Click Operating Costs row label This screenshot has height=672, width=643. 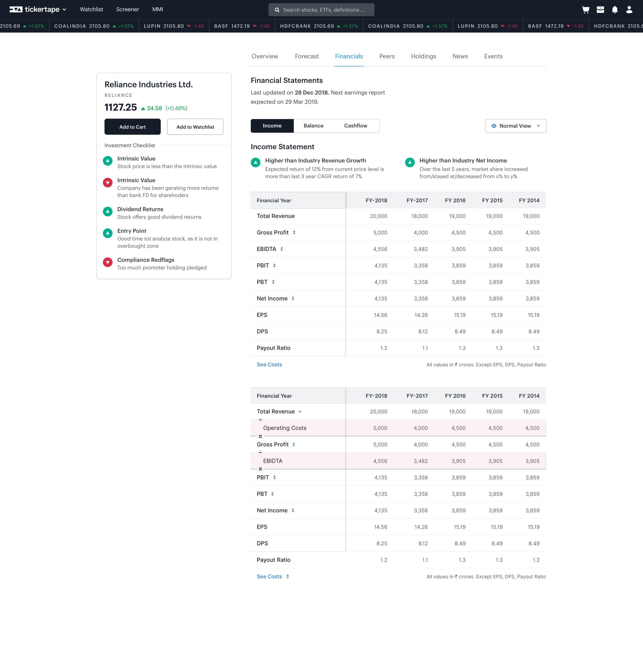pyautogui.click(x=285, y=428)
